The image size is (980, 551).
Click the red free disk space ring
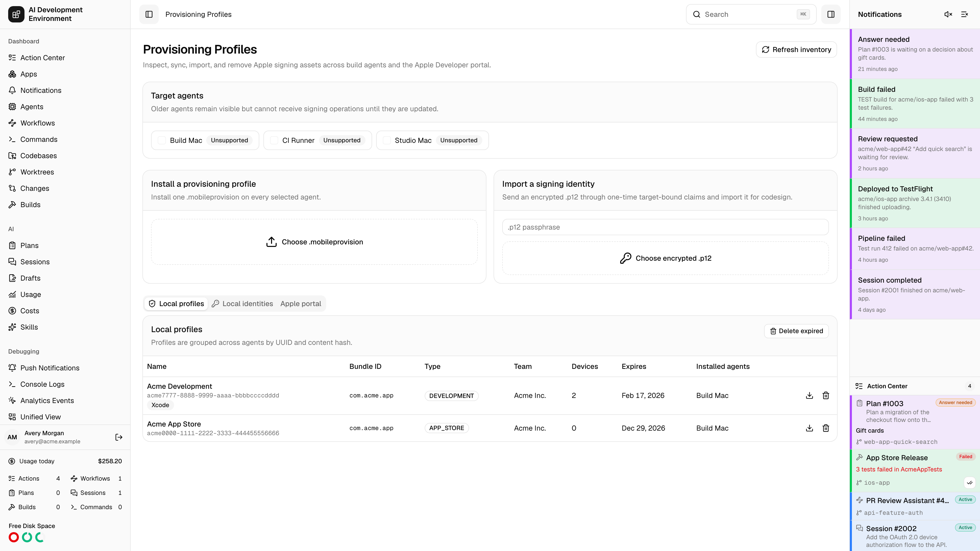[14, 537]
